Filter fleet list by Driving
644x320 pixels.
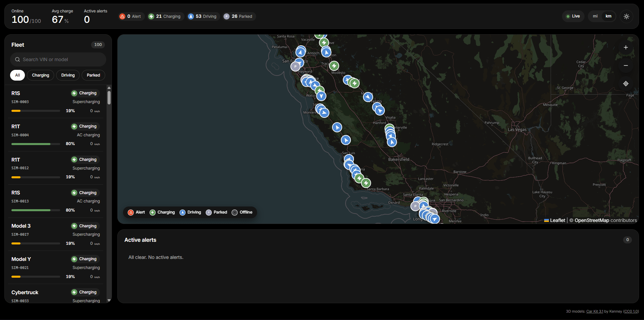point(68,75)
